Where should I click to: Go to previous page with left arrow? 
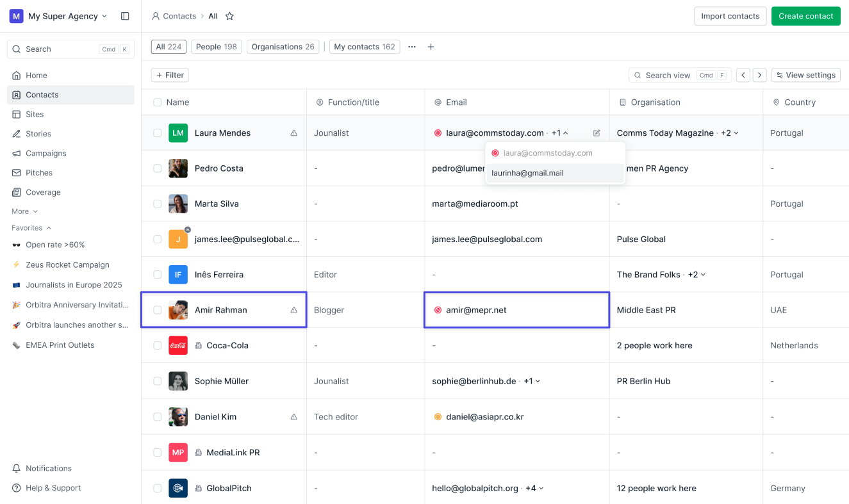tap(743, 75)
